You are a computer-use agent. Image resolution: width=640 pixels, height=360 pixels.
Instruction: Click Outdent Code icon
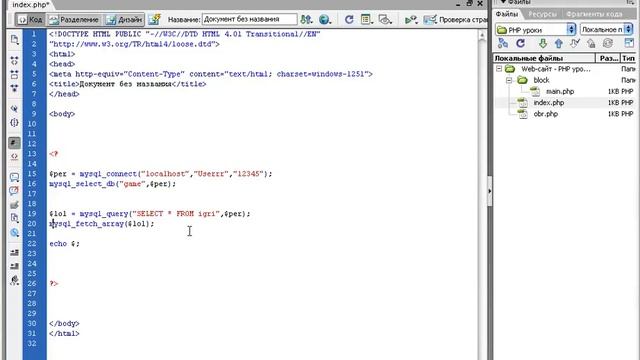click(x=14, y=266)
